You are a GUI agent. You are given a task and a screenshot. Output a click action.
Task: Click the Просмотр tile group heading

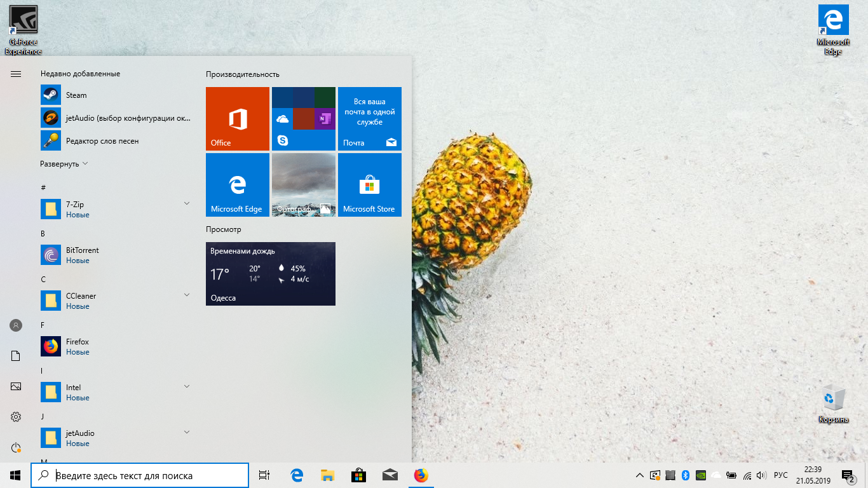point(224,229)
